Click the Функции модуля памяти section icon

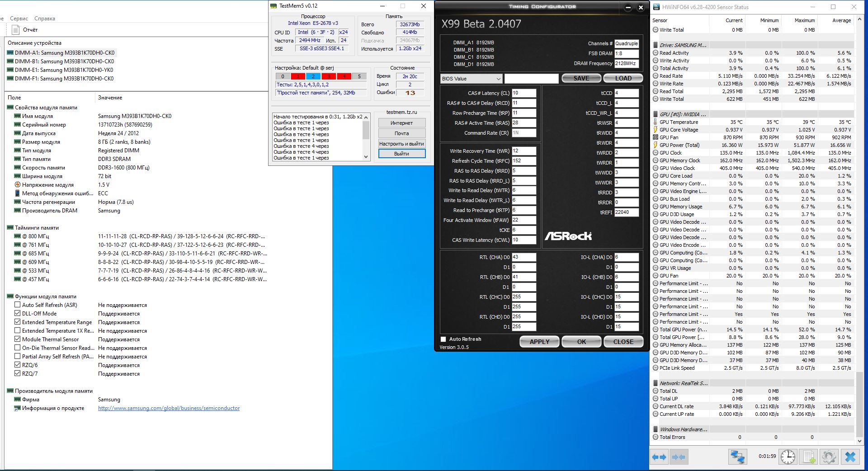(x=10, y=297)
